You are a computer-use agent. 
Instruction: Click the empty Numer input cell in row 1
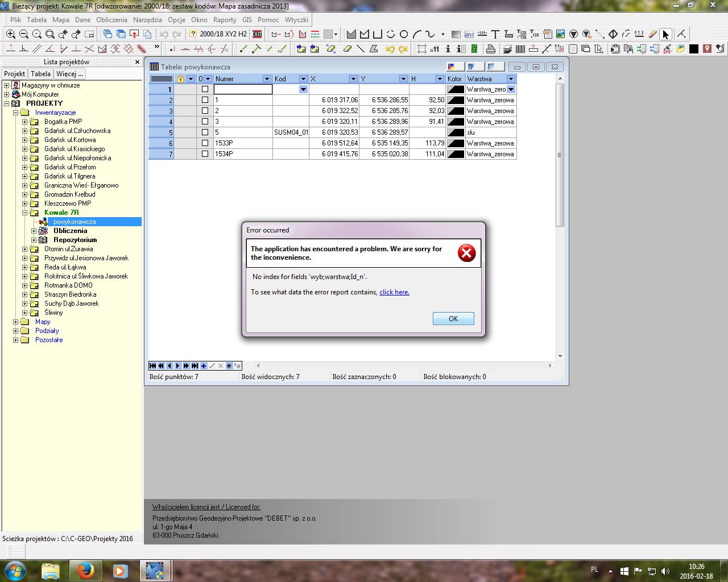(x=243, y=89)
